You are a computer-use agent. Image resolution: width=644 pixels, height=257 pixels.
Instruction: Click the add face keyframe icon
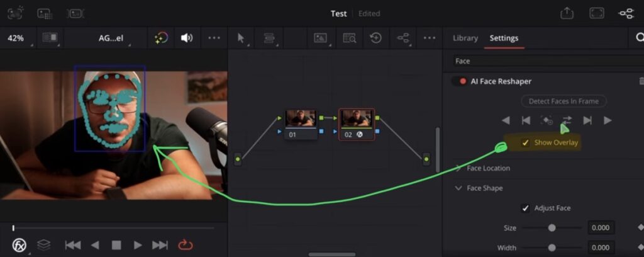coord(547,120)
